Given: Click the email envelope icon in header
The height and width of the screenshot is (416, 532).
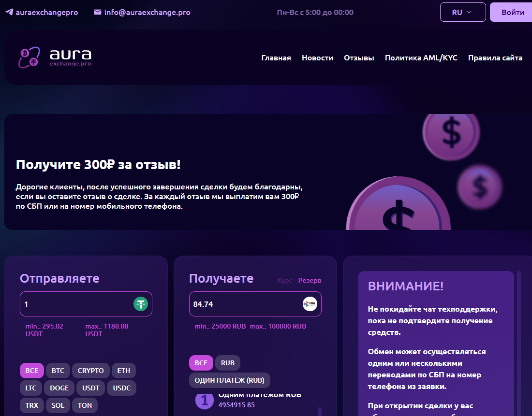Looking at the screenshot, I should [98, 12].
